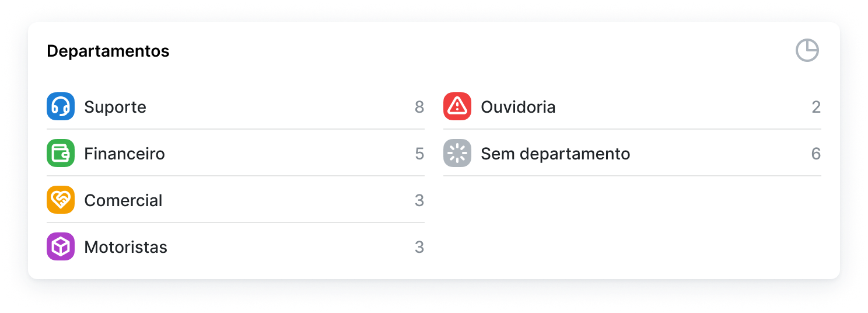Screen dimensions: 868x313
Task: Open the pie chart view icon
Action: (807, 51)
